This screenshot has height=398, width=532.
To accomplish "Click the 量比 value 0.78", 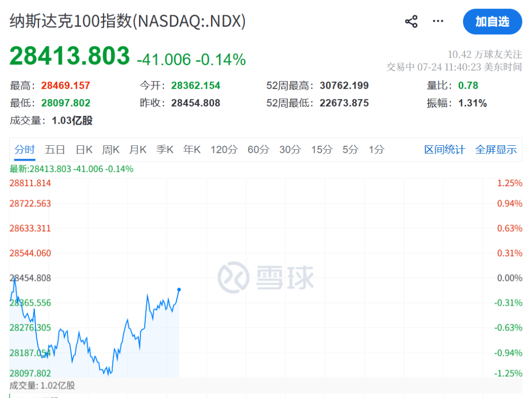I will click(x=468, y=86).
